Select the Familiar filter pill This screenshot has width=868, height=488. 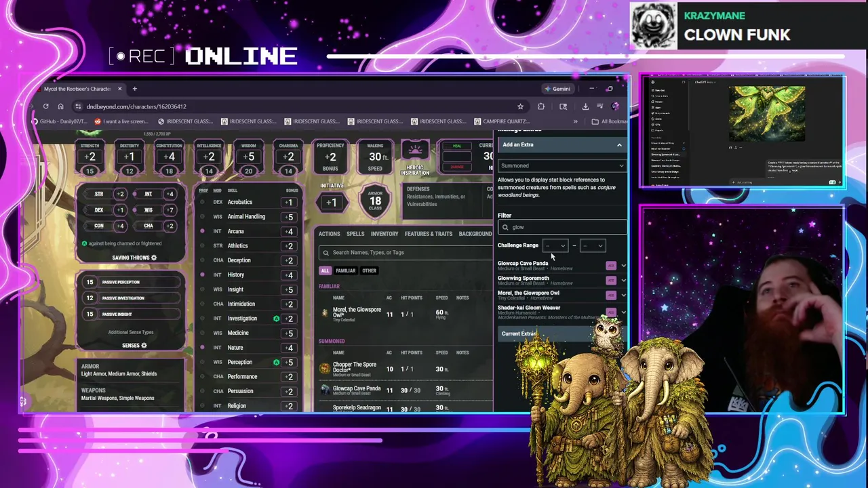pyautogui.click(x=345, y=270)
